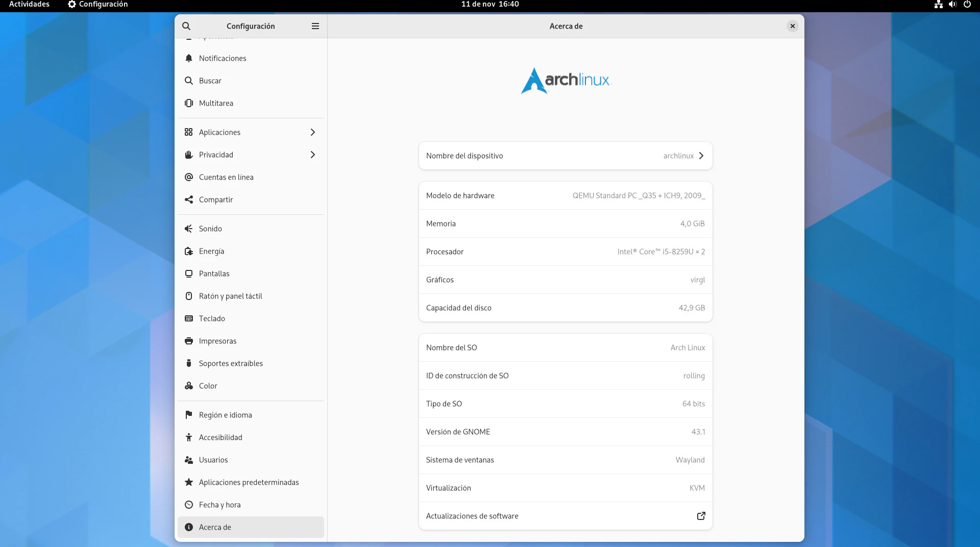Screen dimensions: 980x547
Task: Go to Pantallas settings panel
Action: tap(214, 273)
